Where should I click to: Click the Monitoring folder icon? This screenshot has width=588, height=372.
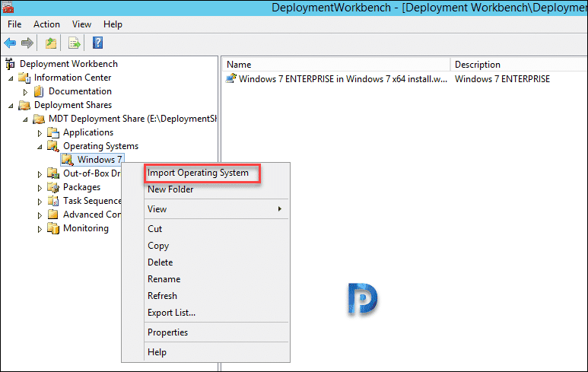[x=53, y=228]
